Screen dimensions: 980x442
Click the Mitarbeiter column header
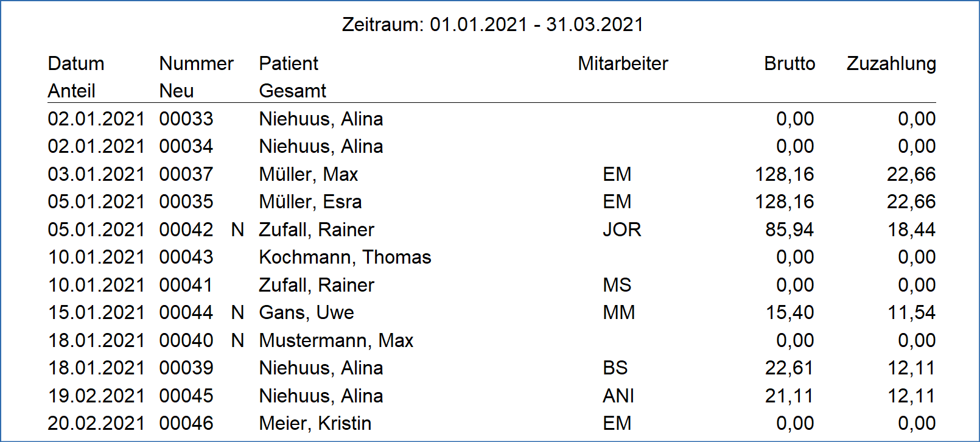tap(623, 63)
